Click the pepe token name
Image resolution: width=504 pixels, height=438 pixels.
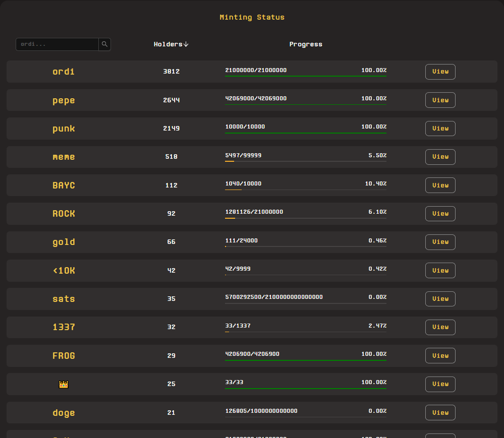click(64, 100)
